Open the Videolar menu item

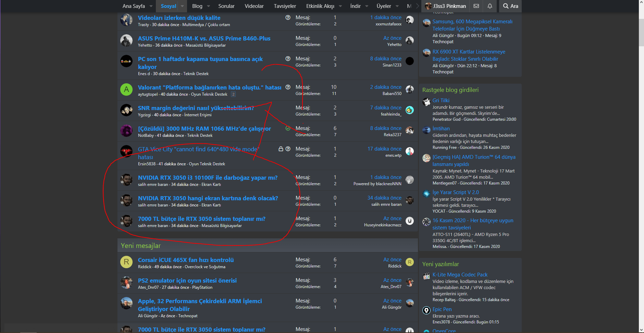254,6
